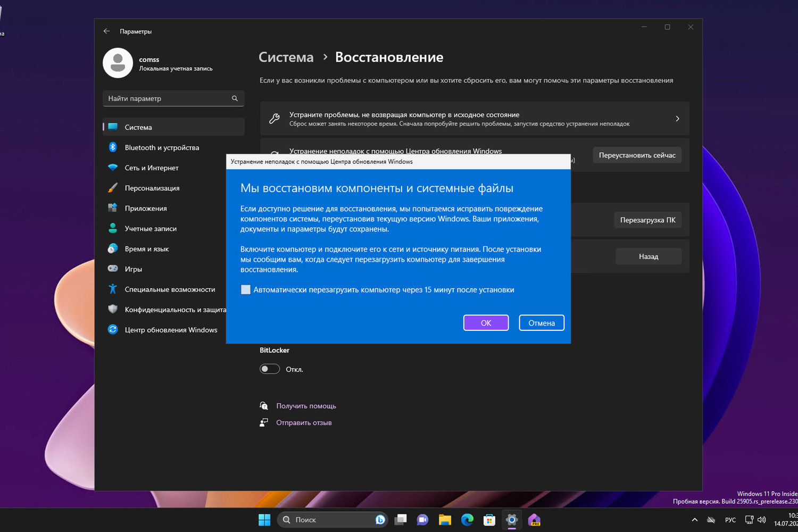Open Bluetooth и устройства via its icon
This screenshot has height=532, width=798.
(x=113, y=147)
